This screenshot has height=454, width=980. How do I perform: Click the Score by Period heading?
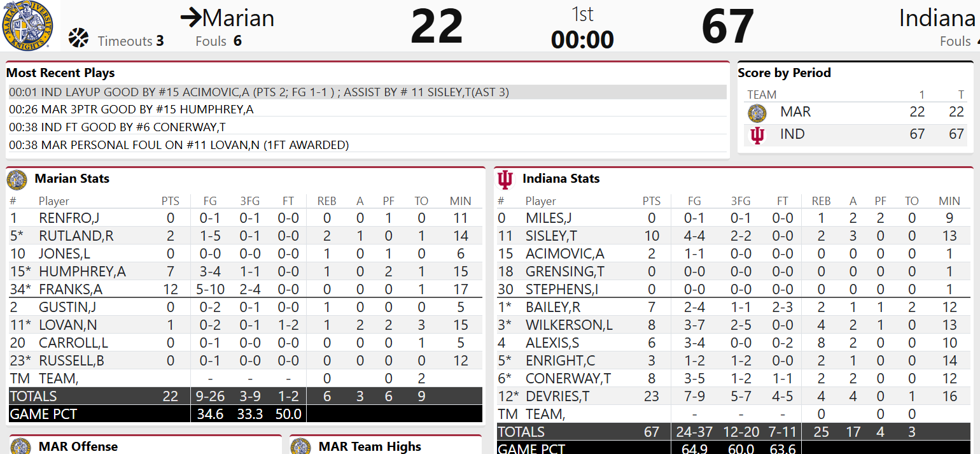pos(784,73)
